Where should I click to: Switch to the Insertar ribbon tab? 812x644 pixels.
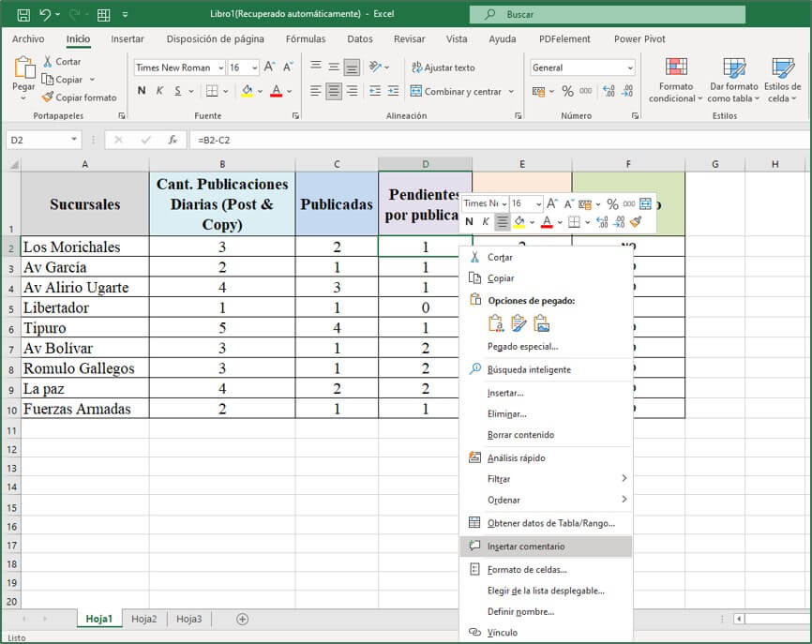click(x=128, y=38)
